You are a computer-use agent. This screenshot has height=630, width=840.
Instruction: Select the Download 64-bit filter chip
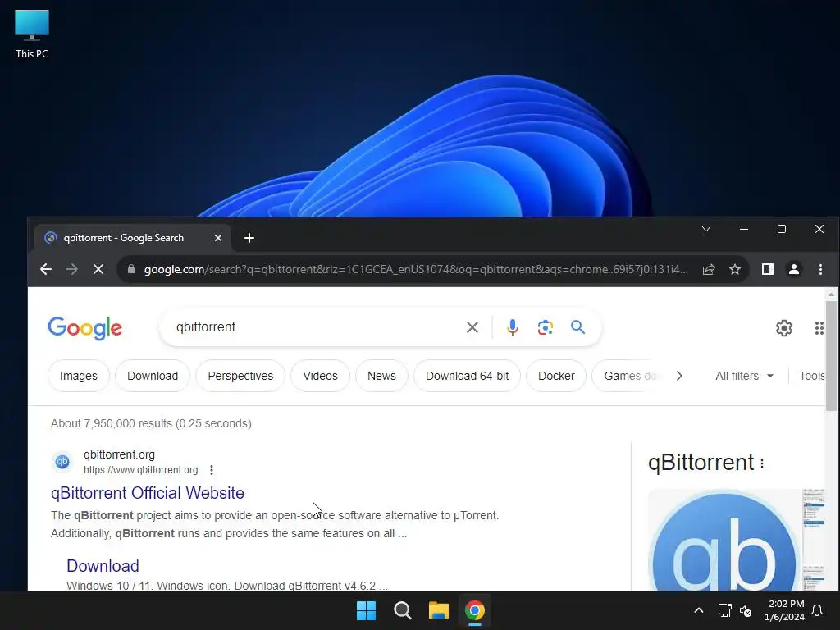467,376
